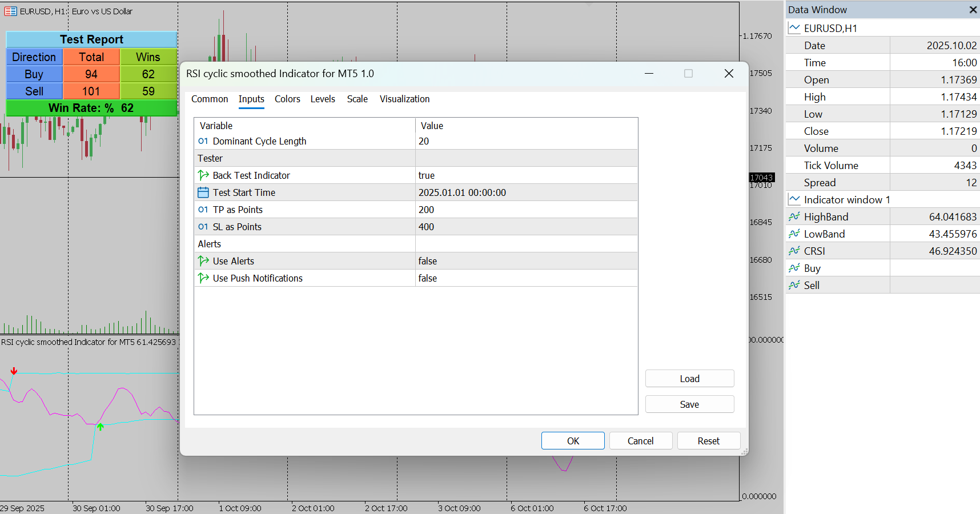Viewport: 980px width, 514px height.
Task: Select the Tester section row
Action: [416, 158]
